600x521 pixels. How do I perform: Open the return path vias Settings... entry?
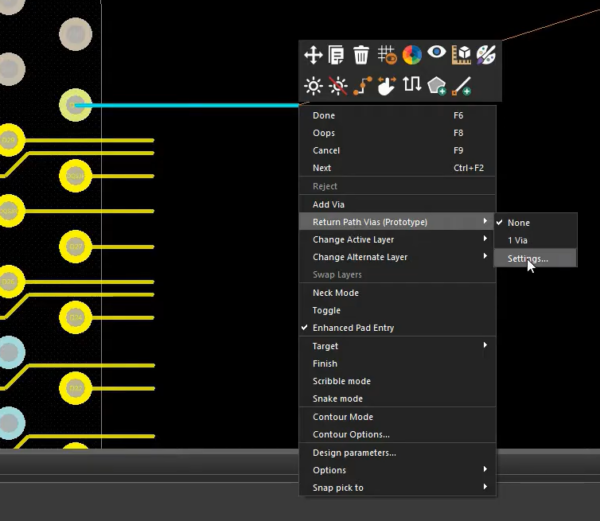tap(536, 259)
